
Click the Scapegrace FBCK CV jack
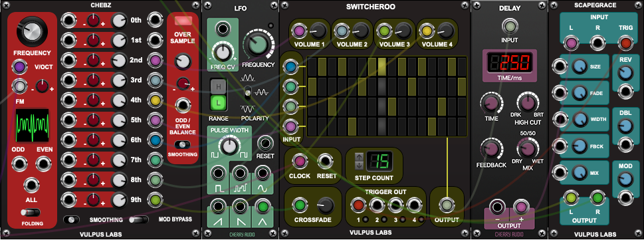tap(560, 145)
